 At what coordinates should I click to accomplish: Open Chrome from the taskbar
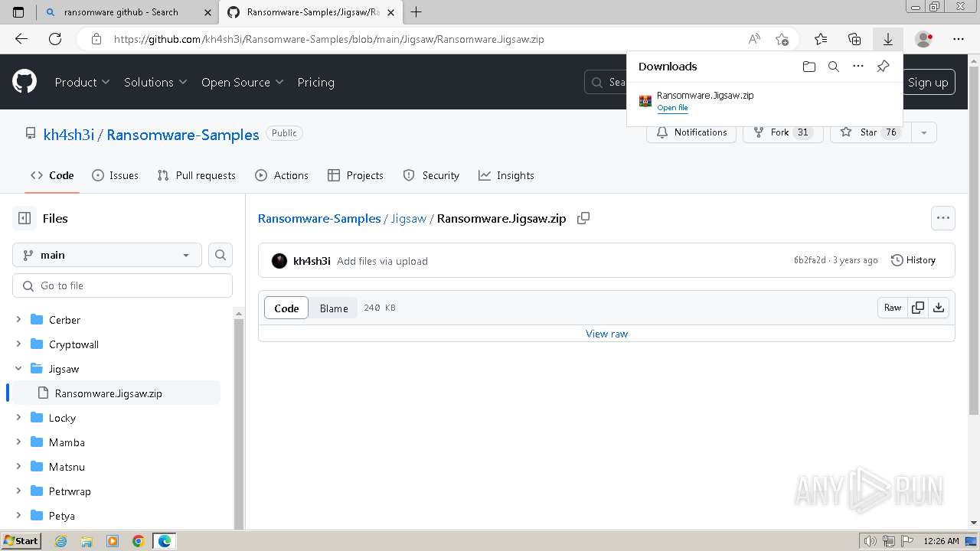coord(139,541)
